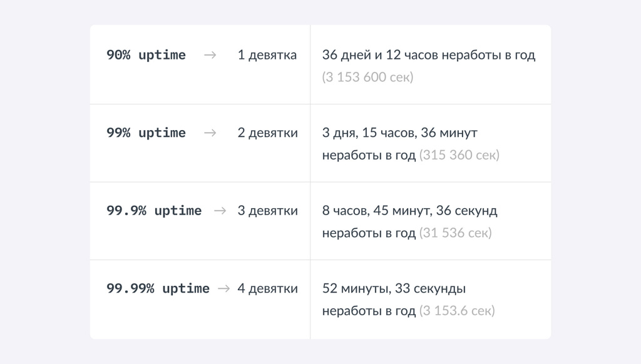Click "52 минуты, 33 секунды" text
The height and width of the screenshot is (364, 641).
pyautogui.click(x=394, y=288)
